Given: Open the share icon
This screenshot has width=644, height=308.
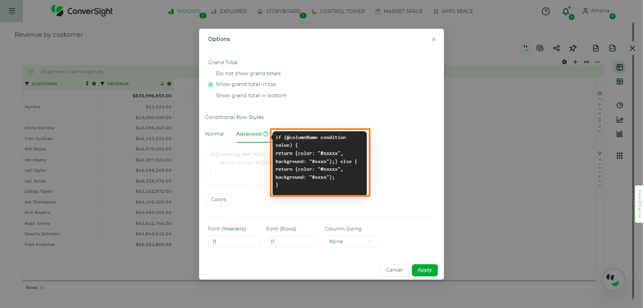Looking at the screenshot, I should [556, 48].
